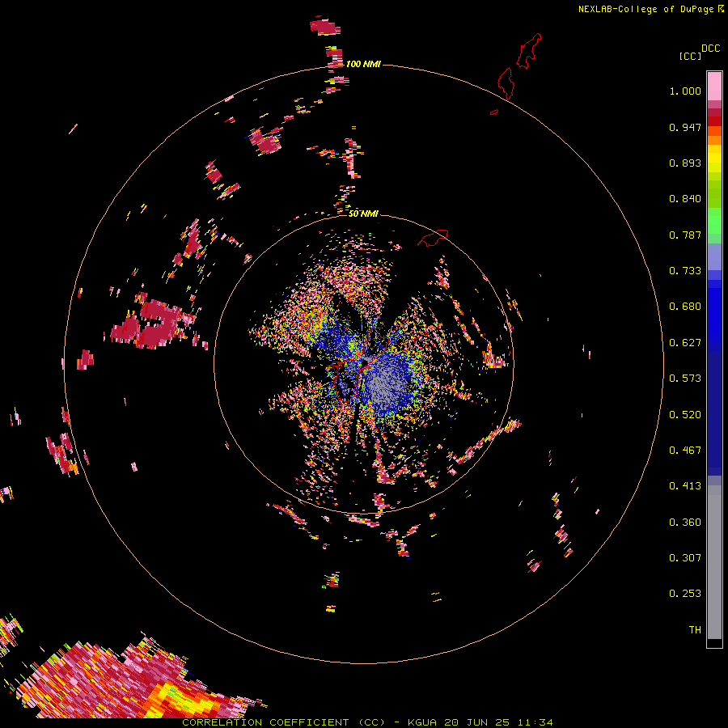Select the 0.627 scale value
This screenshot has width=728, height=728.
(x=685, y=343)
